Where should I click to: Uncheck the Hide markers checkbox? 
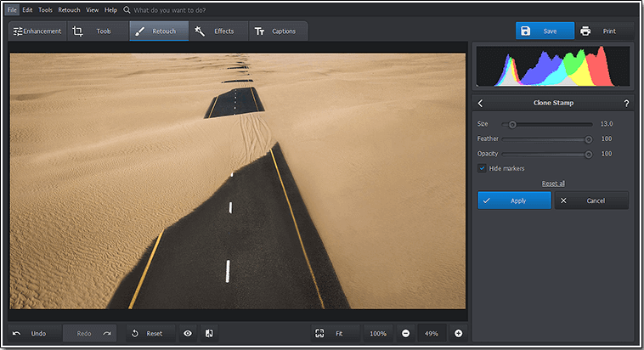point(483,168)
